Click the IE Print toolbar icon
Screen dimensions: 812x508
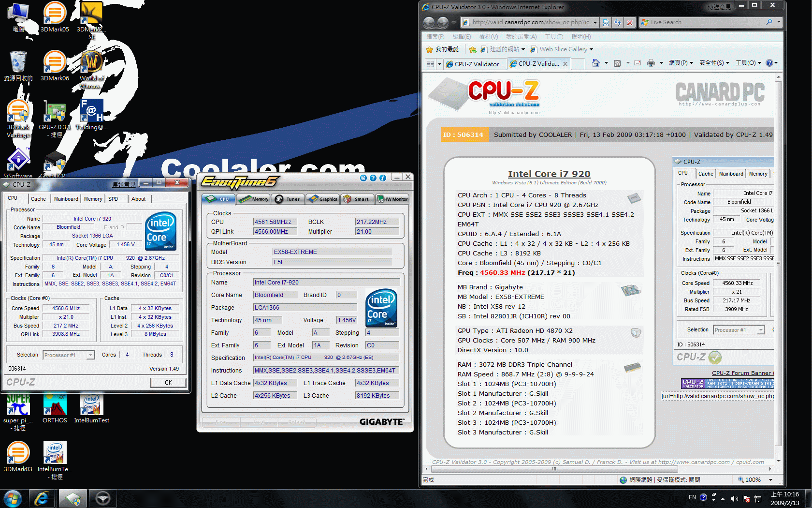tap(651, 63)
